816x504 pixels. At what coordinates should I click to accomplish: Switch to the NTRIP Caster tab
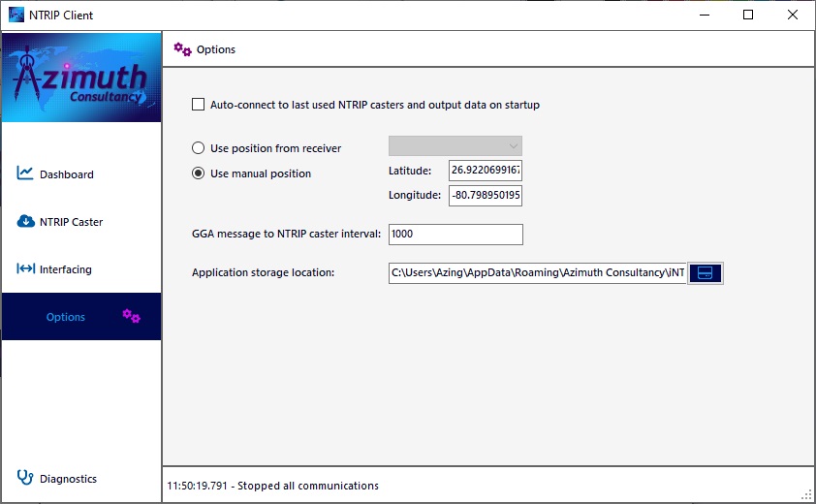[x=71, y=222]
